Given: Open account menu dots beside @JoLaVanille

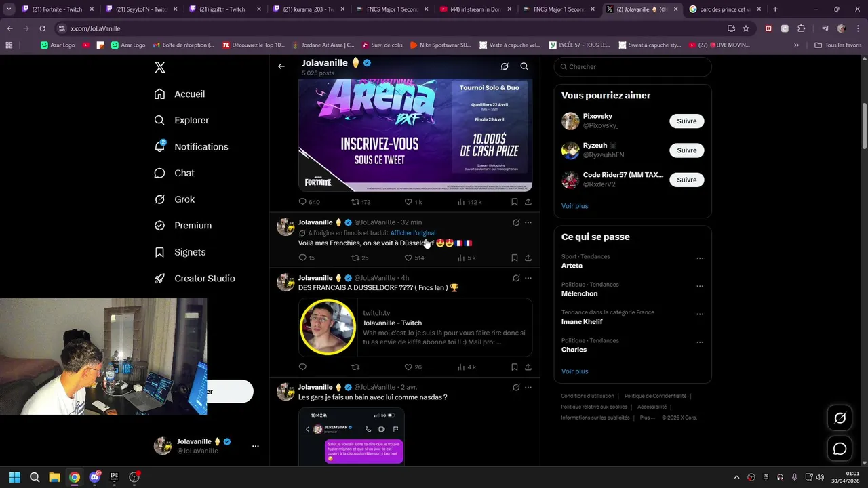Looking at the screenshot, I should (256, 446).
